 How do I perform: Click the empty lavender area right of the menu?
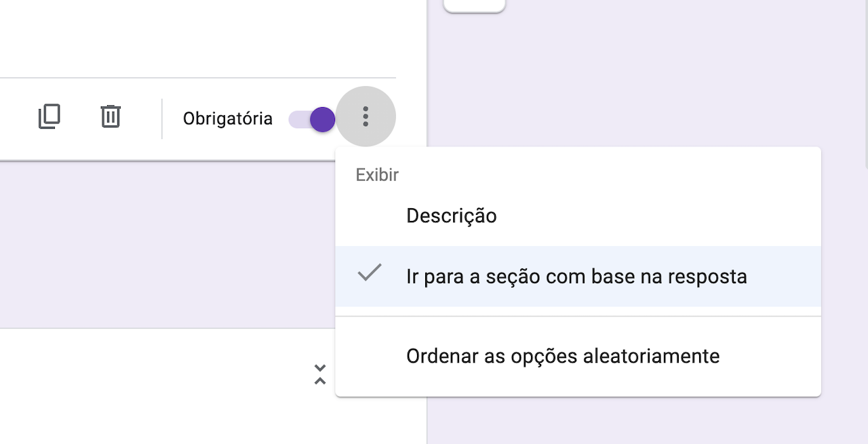tap(844, 271)
